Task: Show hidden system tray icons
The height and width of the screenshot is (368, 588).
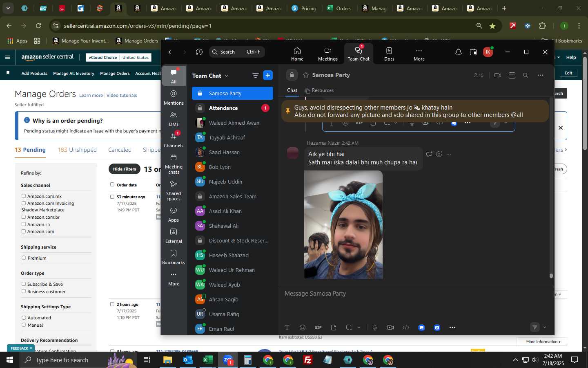Action: point(515,360)
